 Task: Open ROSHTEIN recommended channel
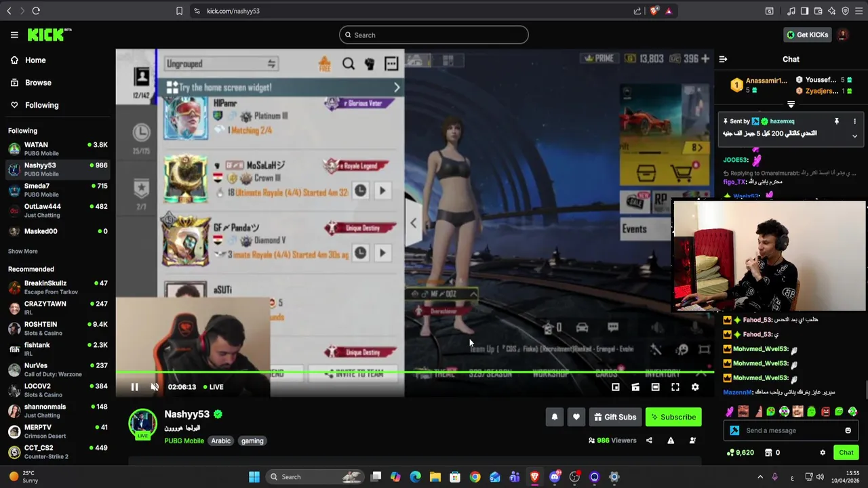(58, 328)
